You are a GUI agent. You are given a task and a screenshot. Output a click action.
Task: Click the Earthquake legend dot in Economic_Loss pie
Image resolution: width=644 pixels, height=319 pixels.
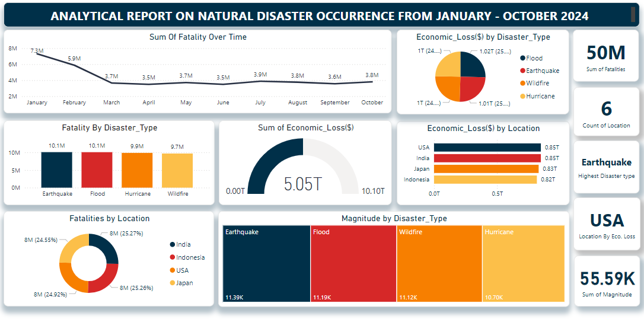click(x=522, y=71)
